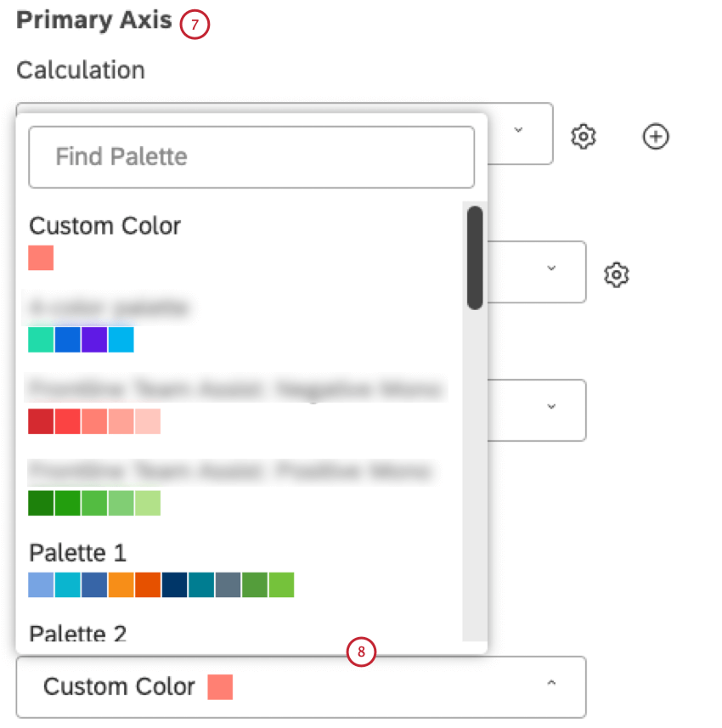Pick the red custom color swatch in the list

41,258
